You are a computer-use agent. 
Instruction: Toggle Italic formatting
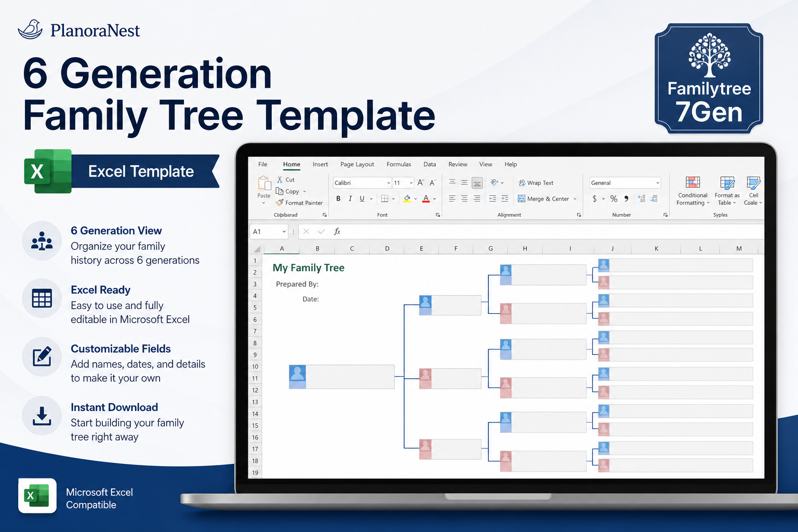click(x=350, y=198)
